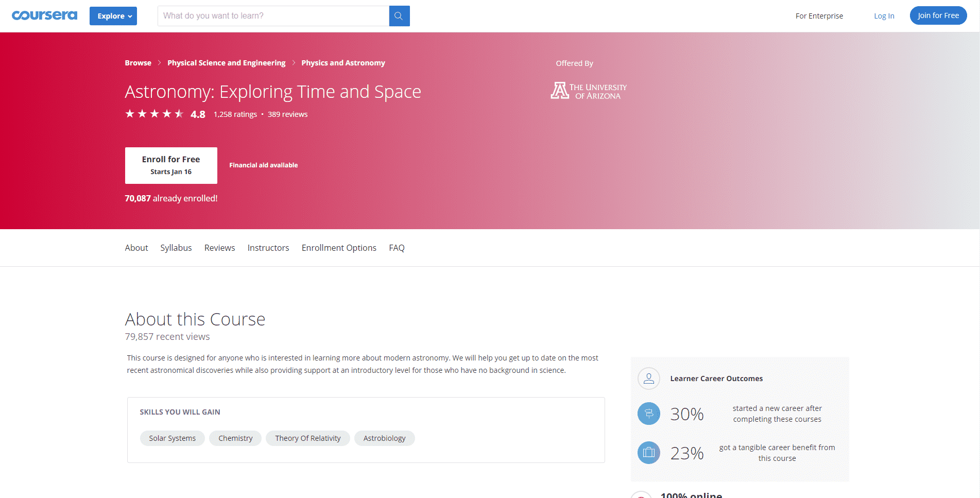980x498 pixels.
Task: Open Financial aid available link
Action: [263, 165]
